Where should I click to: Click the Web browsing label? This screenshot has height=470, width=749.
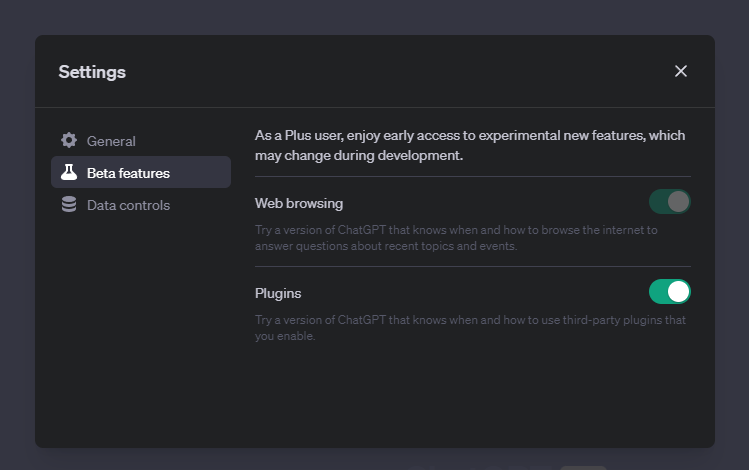pos(299,203)
